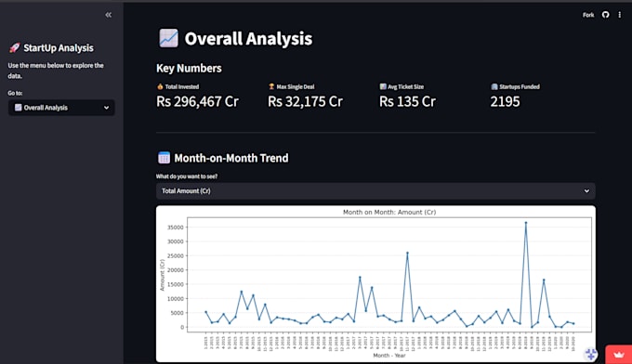Screen dimensions: 632x364
Task: Click the chart title 'Month on Month: Amount (Cr)'
Action: pos(389,212)
